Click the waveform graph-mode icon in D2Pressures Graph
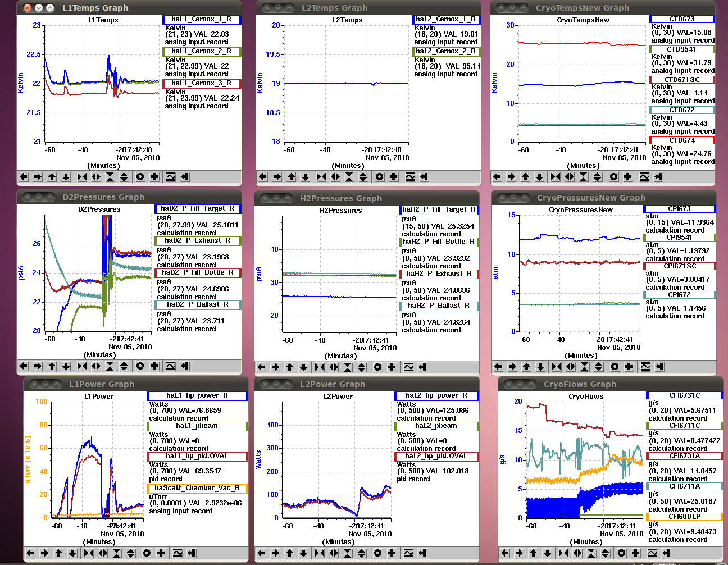Viewport: 728px width, 565px height. pos(171,366)
